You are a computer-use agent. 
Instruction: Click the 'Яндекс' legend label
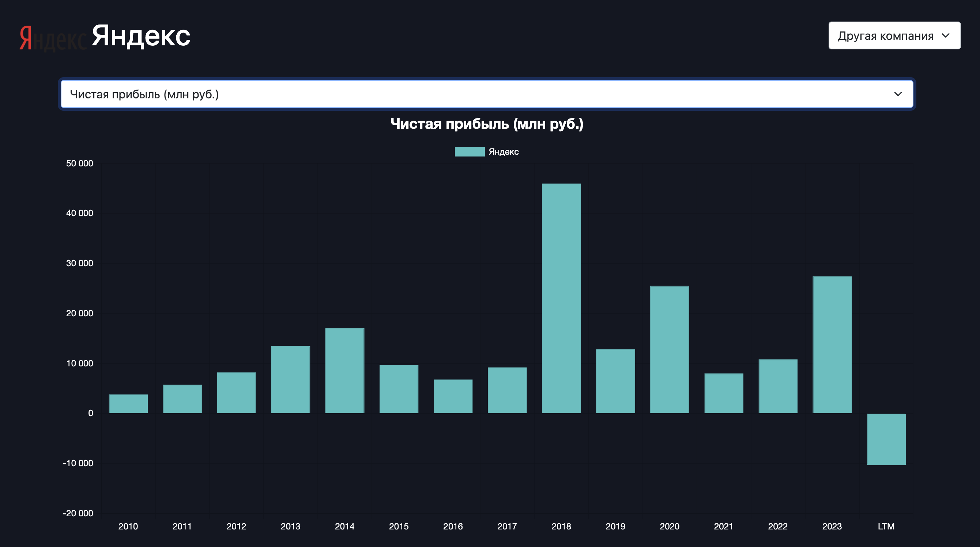pos(503,152)
